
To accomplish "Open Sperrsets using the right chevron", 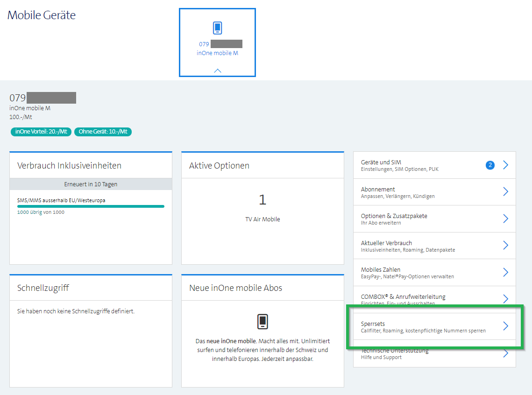I will 505,326.
